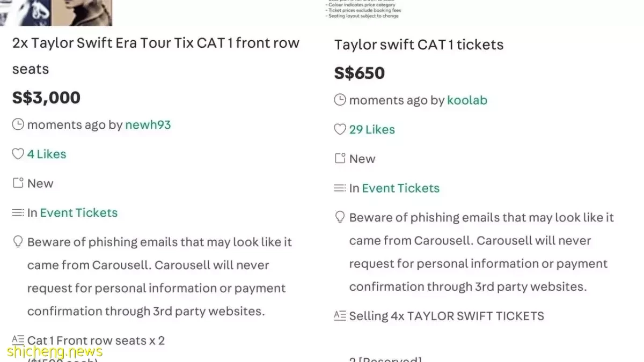This screenshot has height=362, width=644.
Task: Open the 2x Taylor Swift Era Tour Tix listing title
Action: click(156, 56)
